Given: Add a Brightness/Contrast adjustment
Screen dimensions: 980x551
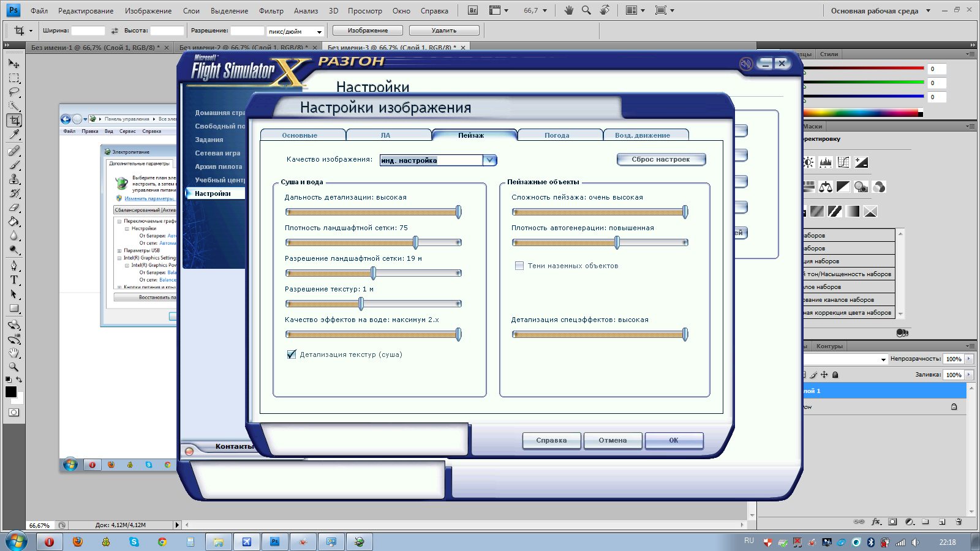Looking at the screenshot, I should point(809,162).
